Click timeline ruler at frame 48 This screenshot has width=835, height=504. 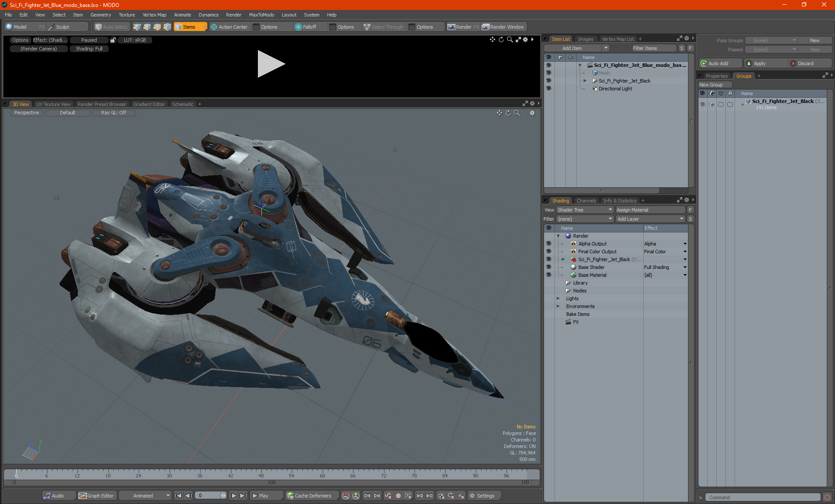(261, 474)
